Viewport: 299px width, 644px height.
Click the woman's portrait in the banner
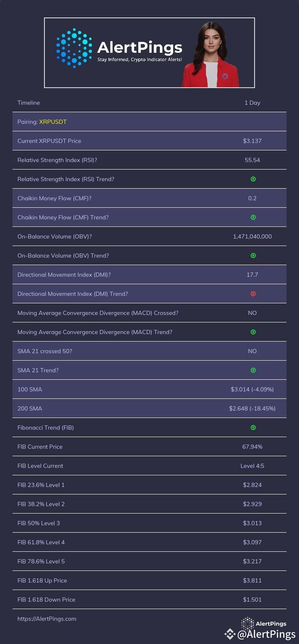[211, 54]
